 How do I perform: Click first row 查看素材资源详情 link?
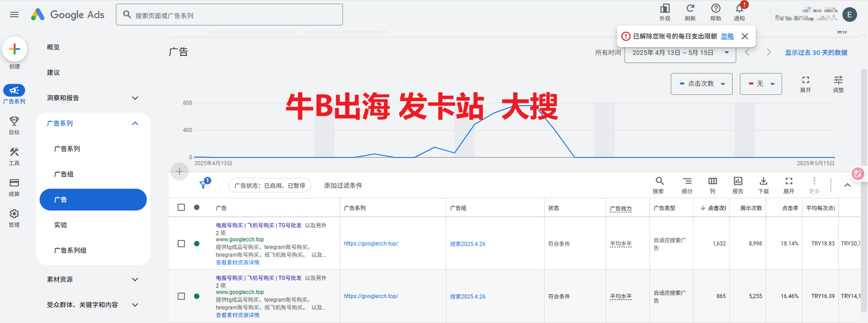point(238,263)
